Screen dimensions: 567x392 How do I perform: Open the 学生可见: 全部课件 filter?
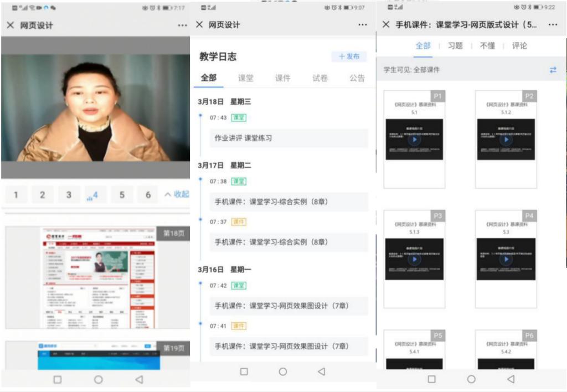coord(412,70)
